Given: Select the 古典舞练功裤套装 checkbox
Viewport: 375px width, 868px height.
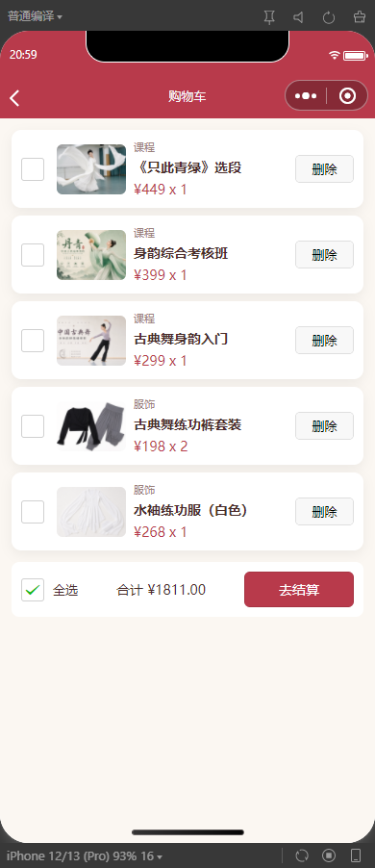Looking at the screenshot, I should click(33, 425).
